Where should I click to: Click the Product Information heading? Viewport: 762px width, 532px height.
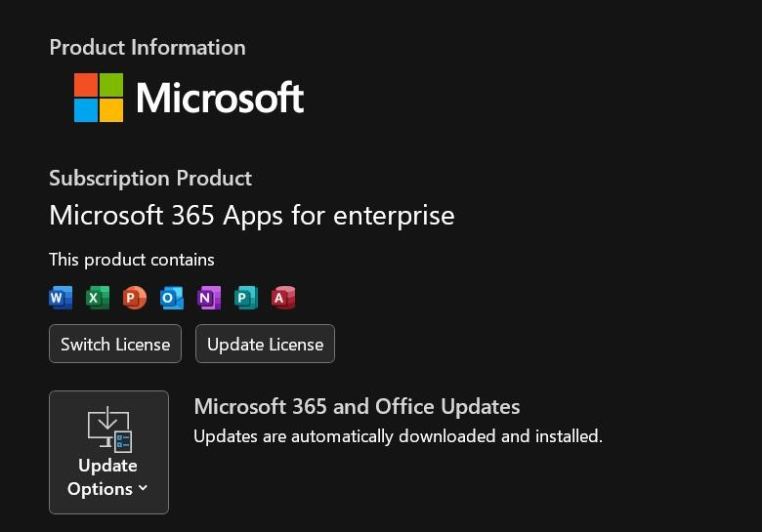[x=148, y=48]
